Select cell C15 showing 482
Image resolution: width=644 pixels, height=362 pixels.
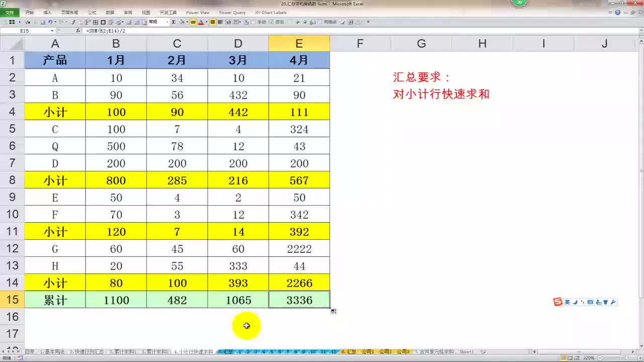[x=177, y=300]
